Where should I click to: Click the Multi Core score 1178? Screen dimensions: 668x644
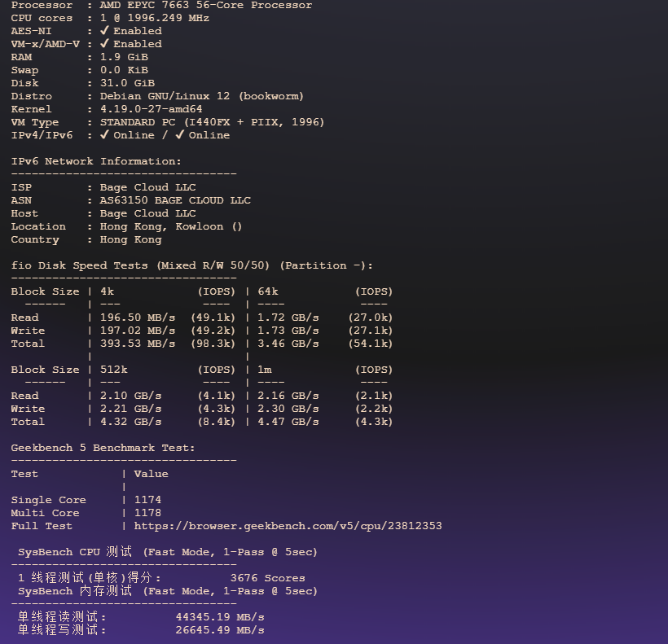[147, 513]
